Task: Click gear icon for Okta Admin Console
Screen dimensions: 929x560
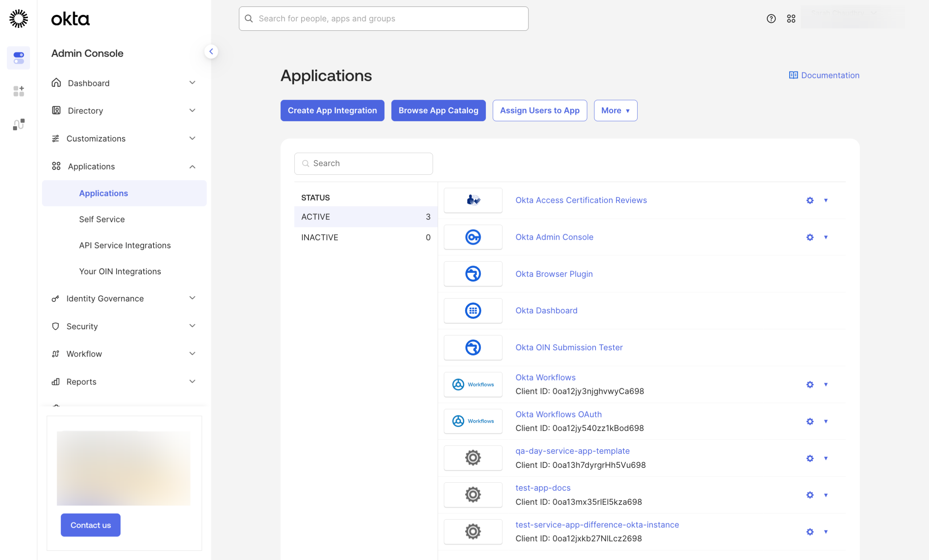Action: [810, 238]
